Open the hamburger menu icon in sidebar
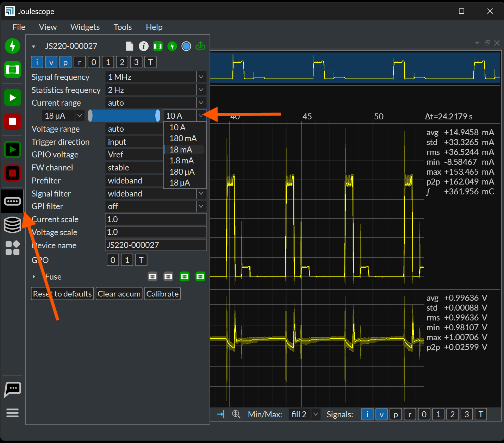This screenshot has height=443, width=504. (12, 413)
